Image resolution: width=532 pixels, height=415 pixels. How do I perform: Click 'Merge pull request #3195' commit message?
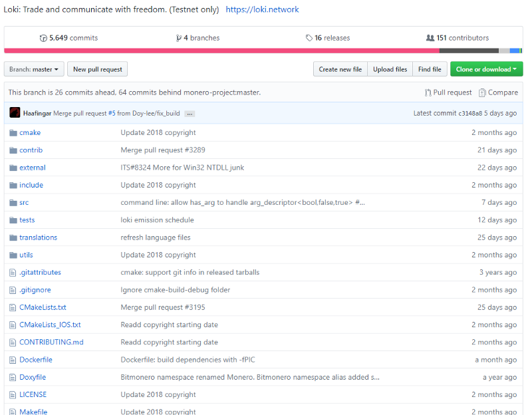[163, 307]
